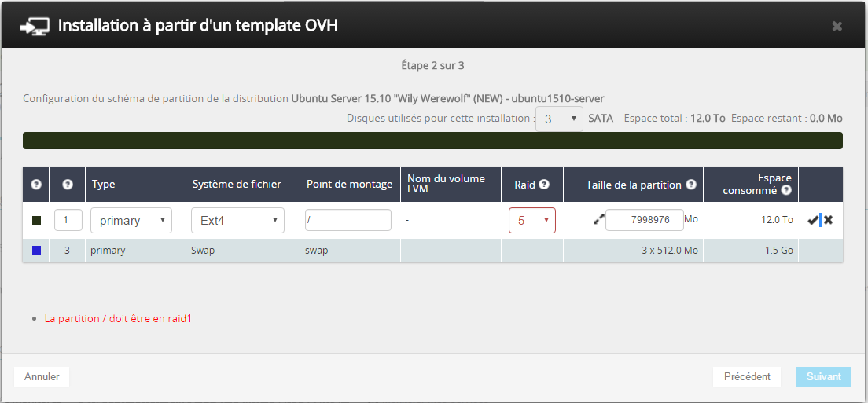Click the SATA disk type label
This screenshot has height=403, width=868.
pos(601,119)
